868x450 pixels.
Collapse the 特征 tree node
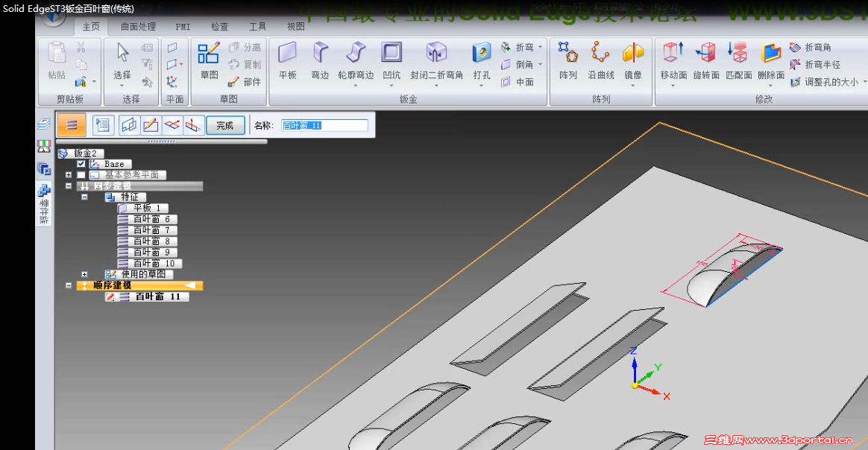(x=85, y=197)
